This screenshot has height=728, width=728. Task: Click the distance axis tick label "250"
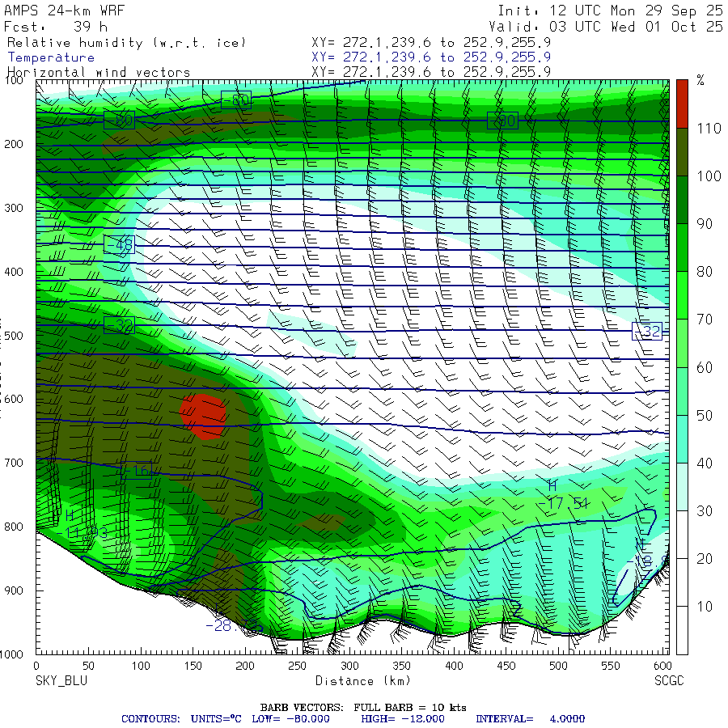point(297,666)
